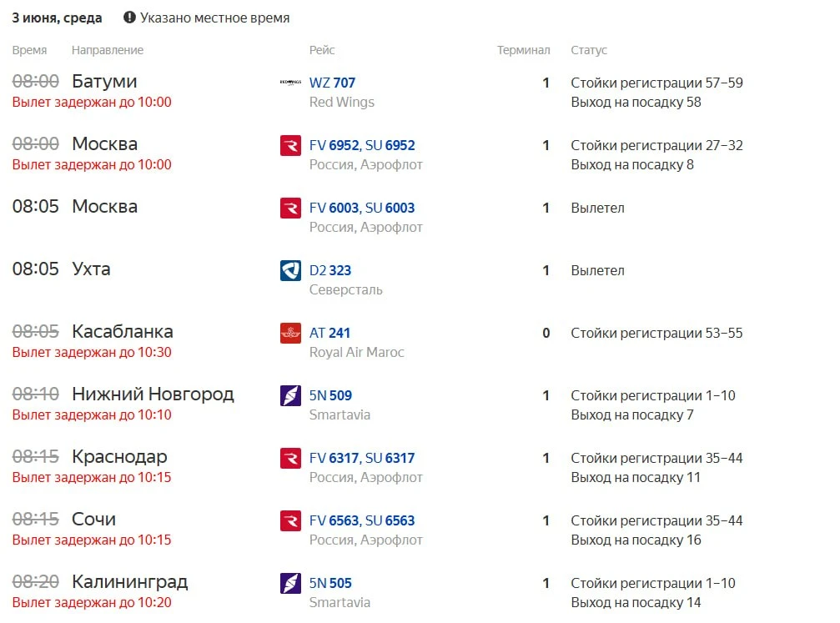This screenshot has height=623, width=840.
Task: Open flight FV 6952, SU 6952 link
Action: tap(362, 145)
